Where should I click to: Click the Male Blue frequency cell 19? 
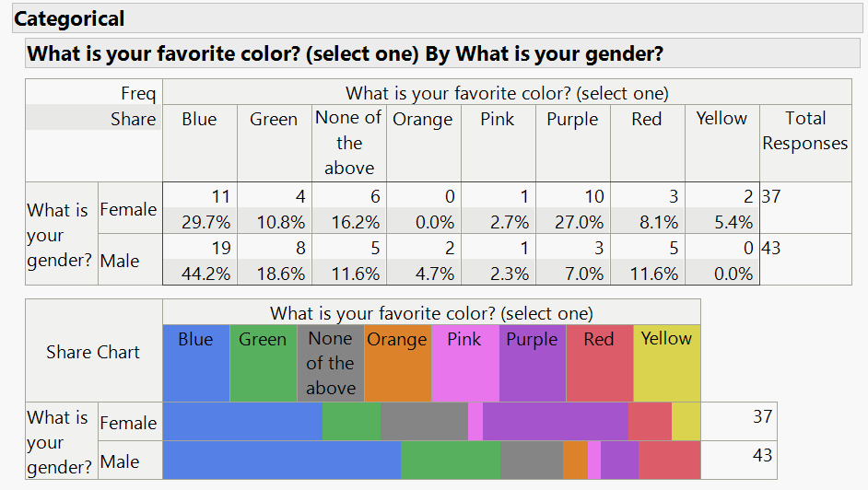pyautogui.click(x=200, y=247)
